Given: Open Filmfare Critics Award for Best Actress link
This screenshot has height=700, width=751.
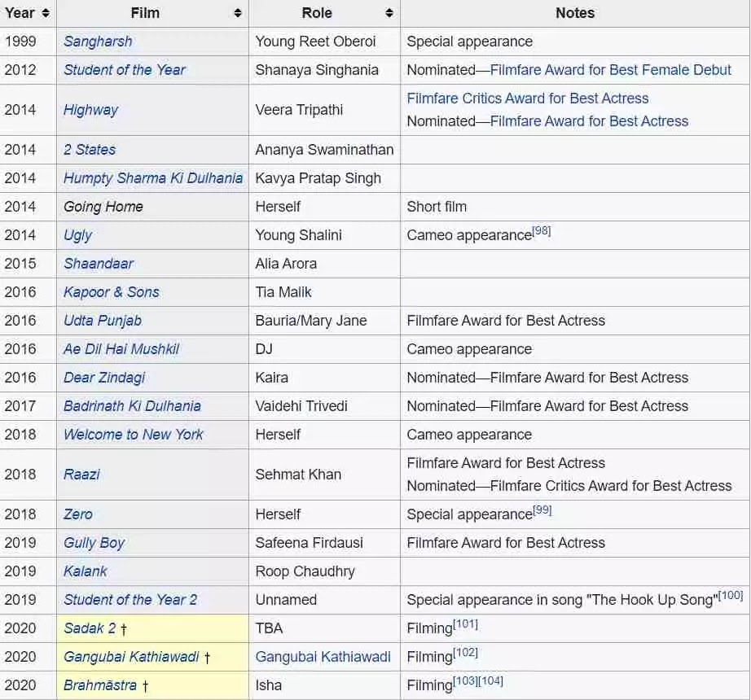Looking at the screenshot, I should [528, 98].
